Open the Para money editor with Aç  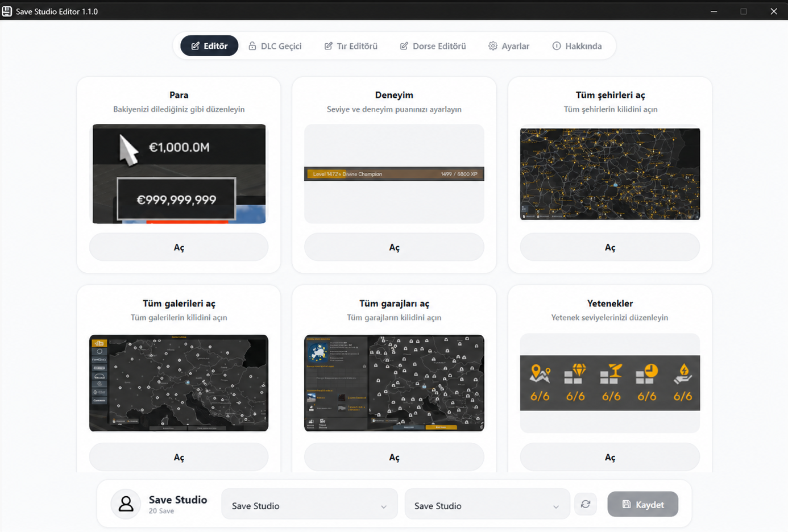coord(179,247)
